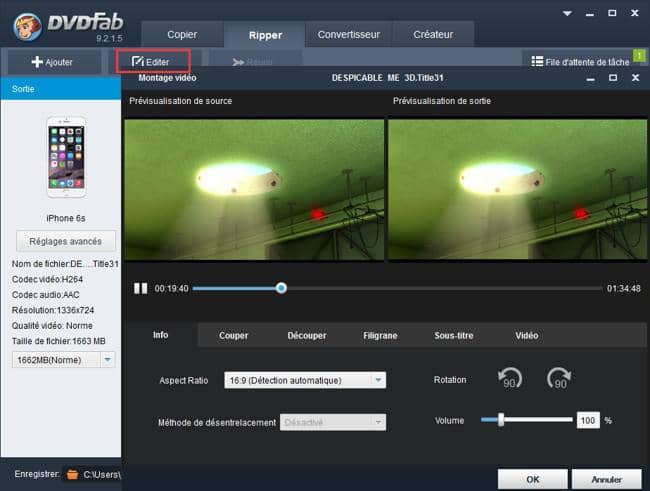Switch to the Découper tab

(x=307, y=335)
